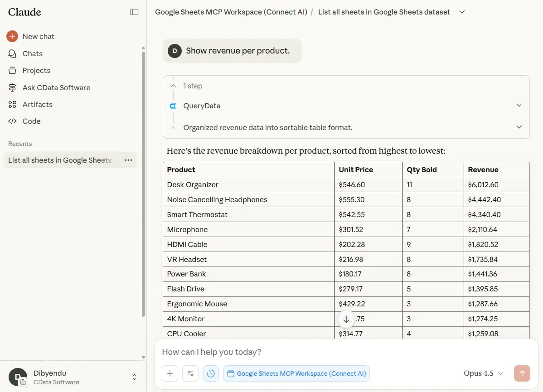Click the $546.60 unit price value
This screenshot has width=543, height=392.
click(352, 184)
